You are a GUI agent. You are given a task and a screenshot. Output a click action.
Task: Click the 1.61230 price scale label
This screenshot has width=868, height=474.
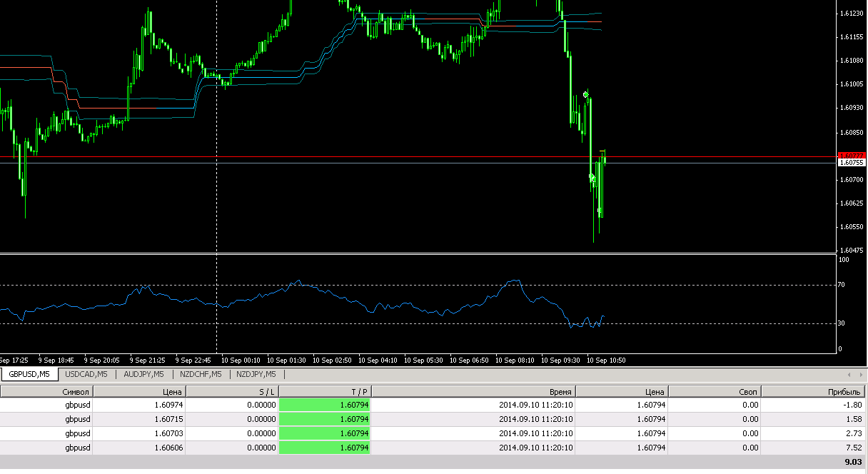pos(852,13)
